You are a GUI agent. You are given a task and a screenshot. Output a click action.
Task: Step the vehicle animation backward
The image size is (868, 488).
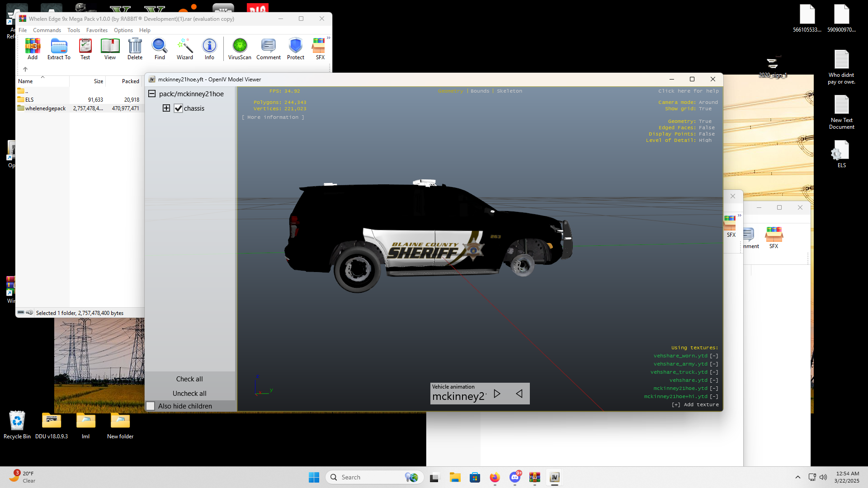(519, 394)
